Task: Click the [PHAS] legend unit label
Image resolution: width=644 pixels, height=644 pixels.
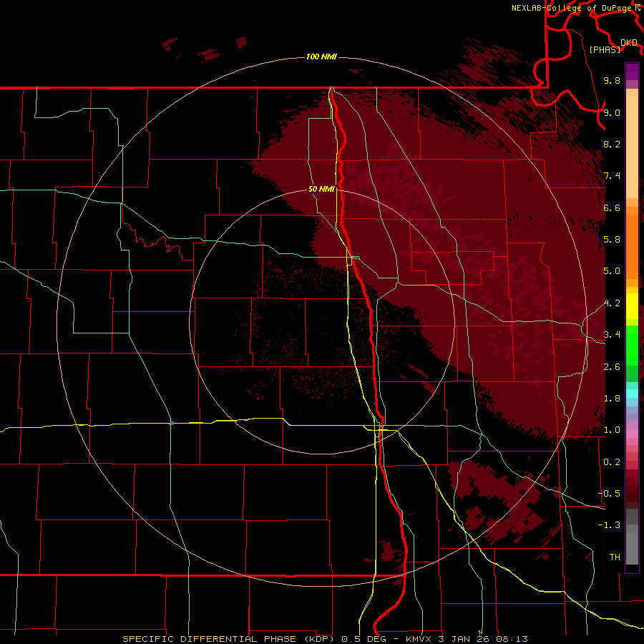Action: [605, 50]
